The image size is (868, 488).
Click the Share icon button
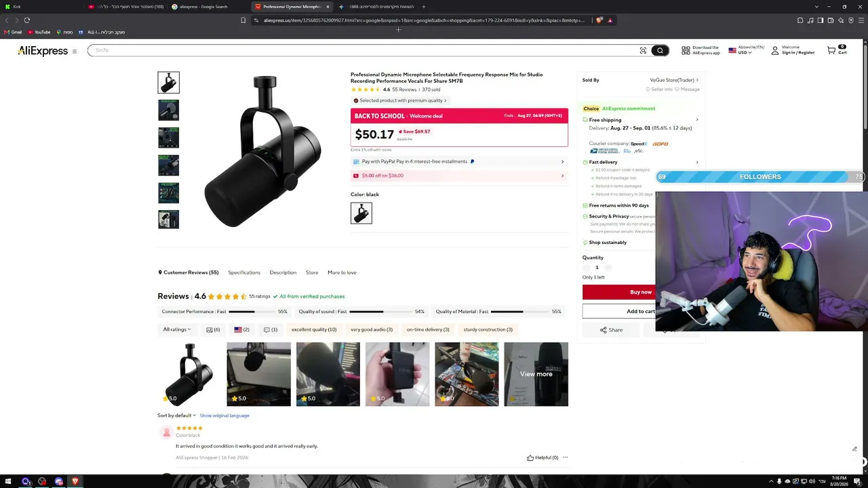[x=611, y=330]
